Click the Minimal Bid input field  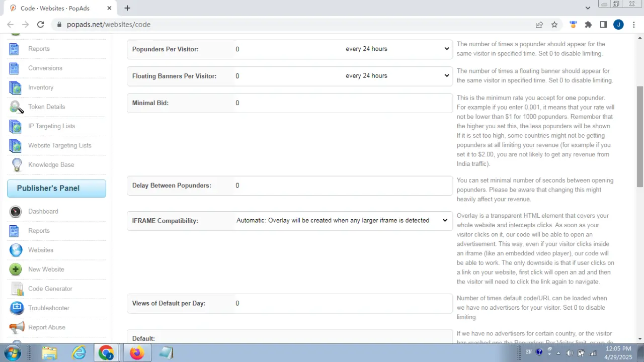[343, 103]
